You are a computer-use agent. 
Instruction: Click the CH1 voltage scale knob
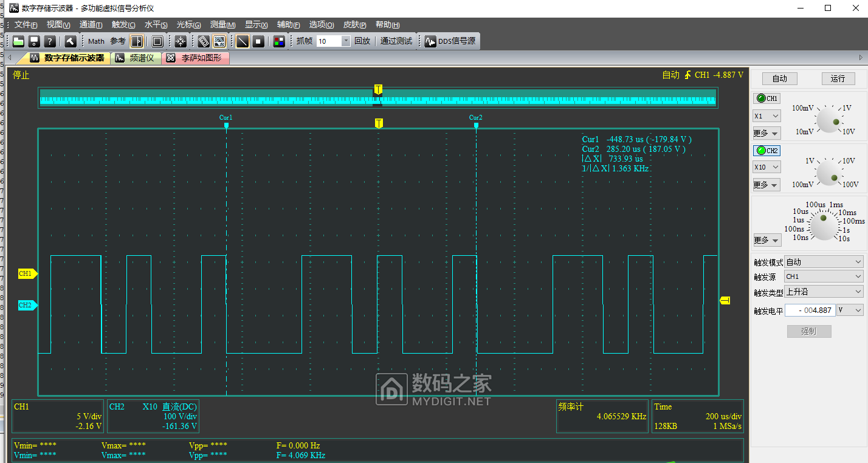pyautogui.click(x=828, y=119)
